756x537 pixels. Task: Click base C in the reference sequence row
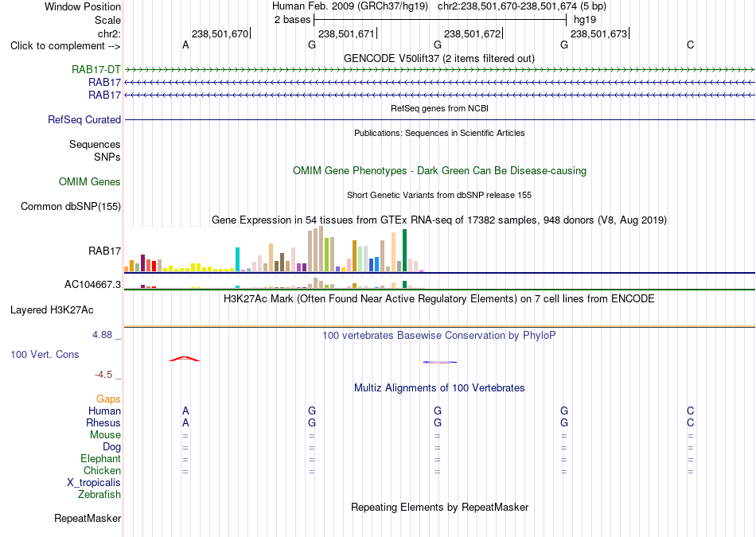click(691, 45)
